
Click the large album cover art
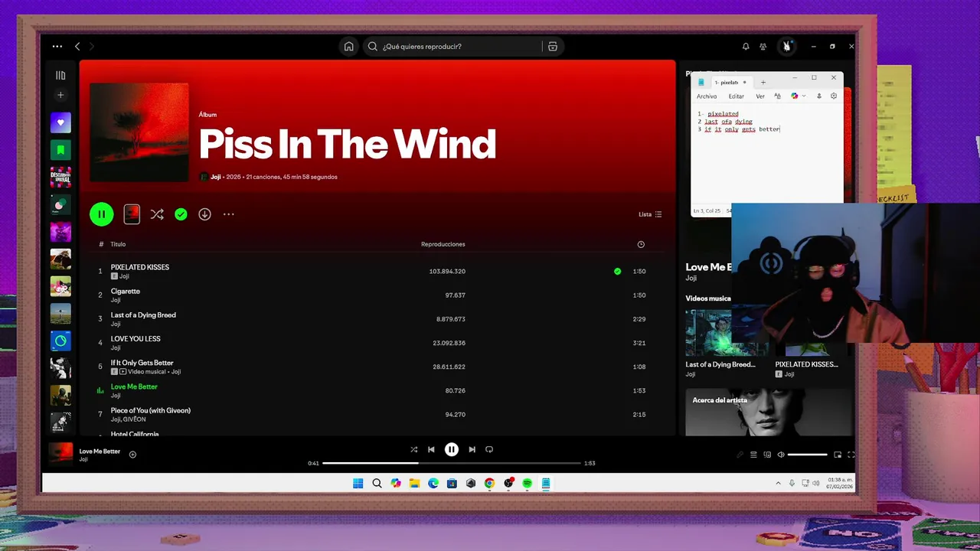[x=139, y=132]
